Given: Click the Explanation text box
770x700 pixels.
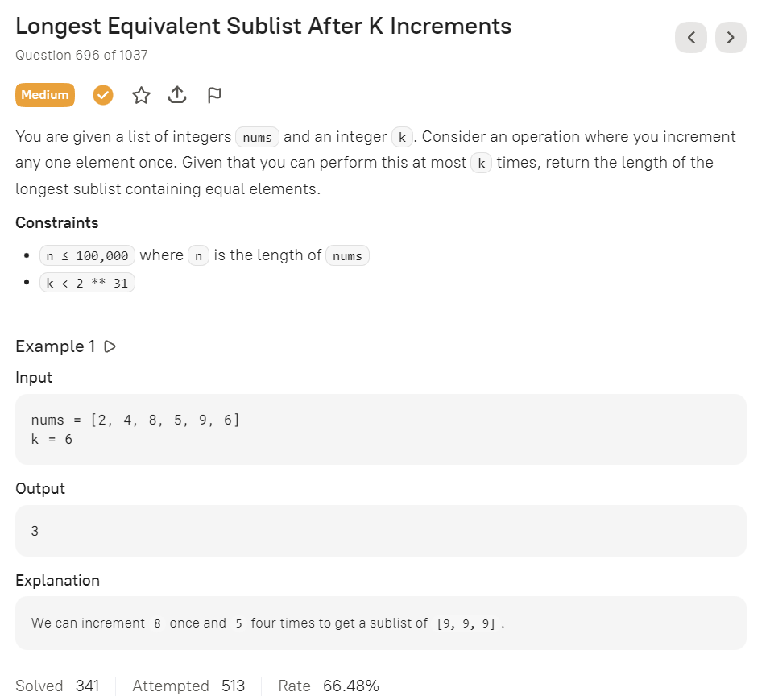Looking at the screenshot, I should (x=380, y=623).
